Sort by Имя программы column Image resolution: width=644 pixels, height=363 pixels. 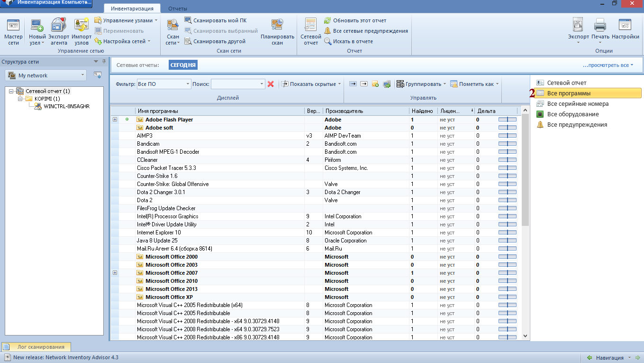point(220,111)
